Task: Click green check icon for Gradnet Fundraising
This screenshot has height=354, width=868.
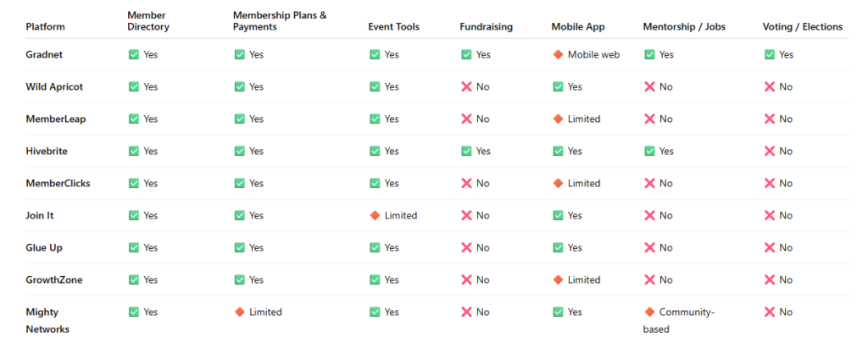Action: coord(466,54)
